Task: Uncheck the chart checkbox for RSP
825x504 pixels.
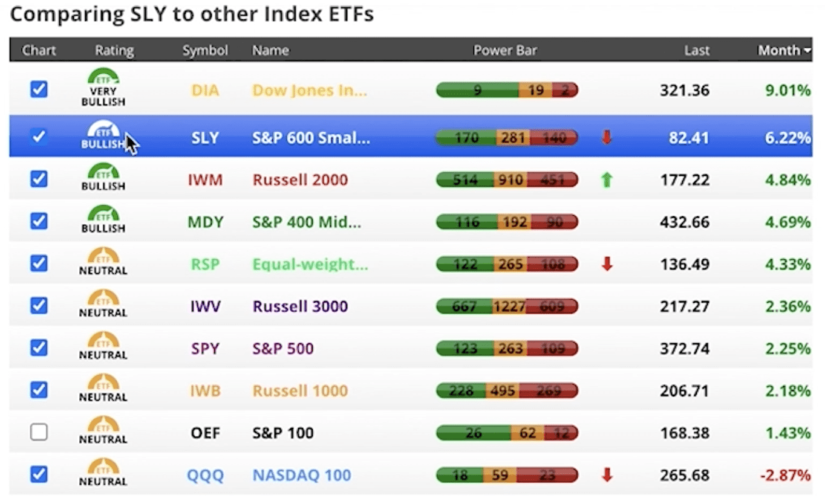Action: (x=39, y=263)
